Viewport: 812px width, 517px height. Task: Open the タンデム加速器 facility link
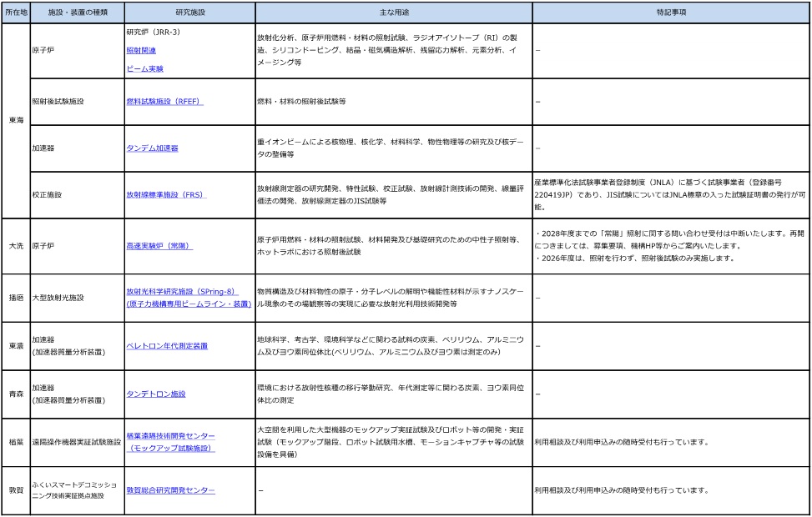pyautogui.click(x=152, y=148)
